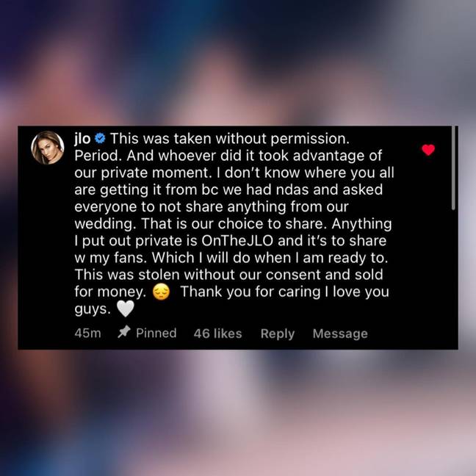Unlike the comment with the red heart

pyautogui.click(x=428, y=150)
